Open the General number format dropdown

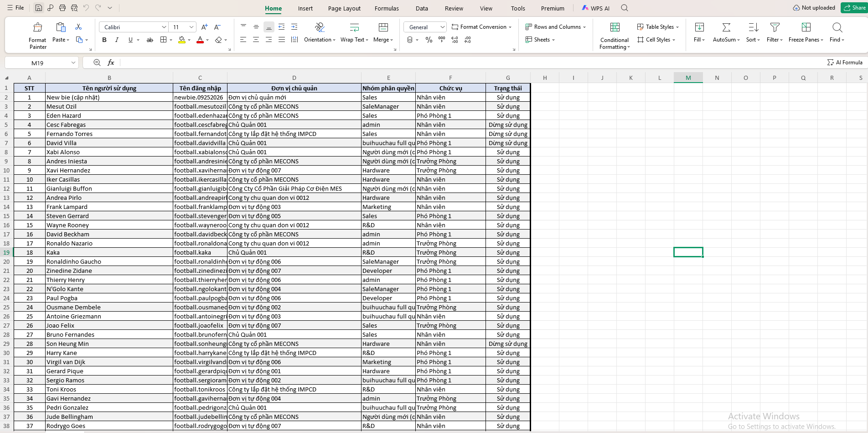(442, 27)
